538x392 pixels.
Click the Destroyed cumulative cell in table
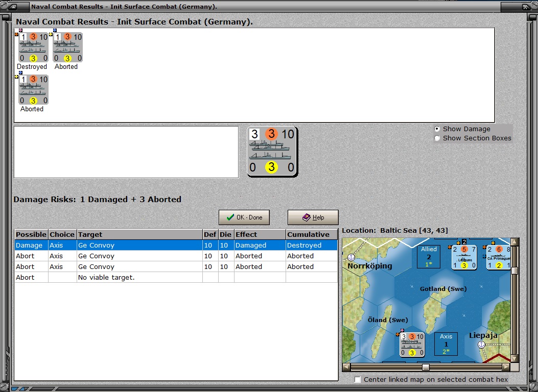(x=312, y=246)
